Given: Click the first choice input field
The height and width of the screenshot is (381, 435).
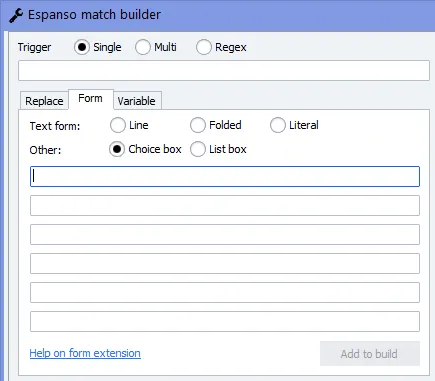Looking at the screenshot, I should 225,176.
